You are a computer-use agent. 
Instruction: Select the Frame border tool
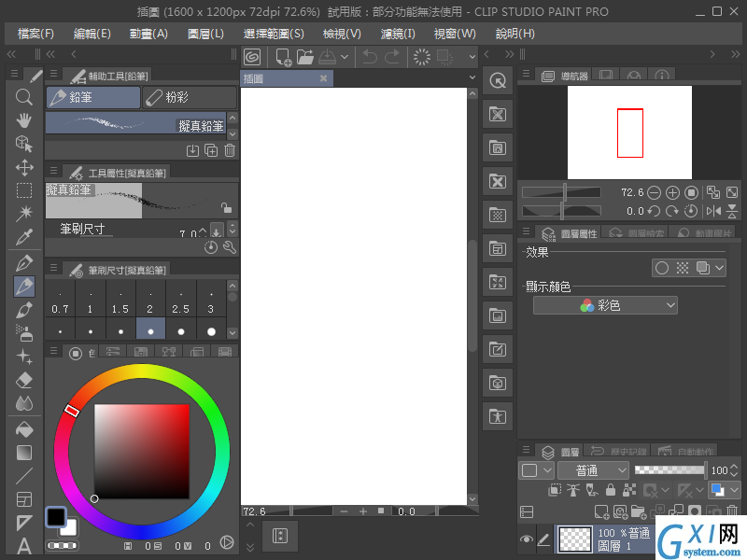[24, 499]
